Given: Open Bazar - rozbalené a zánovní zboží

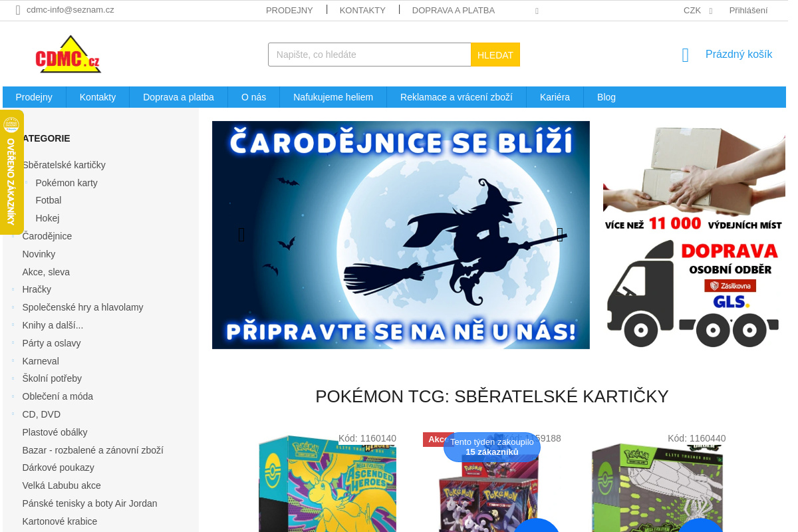Looking at the screenshot, I should point(92,450).
